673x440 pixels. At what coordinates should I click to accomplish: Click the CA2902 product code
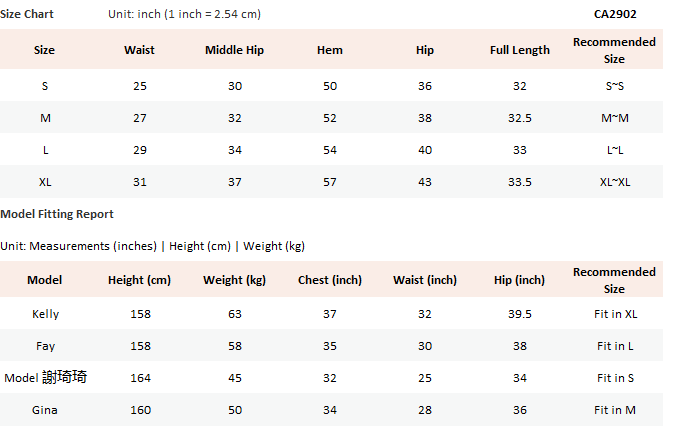pyautogui.click(x=615, y=15)
